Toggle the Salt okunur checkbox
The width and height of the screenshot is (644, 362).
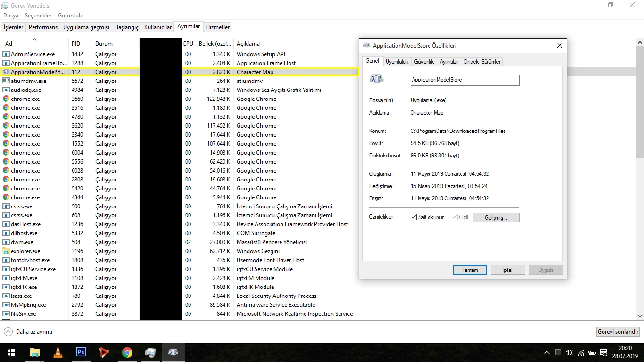[413, 217]
